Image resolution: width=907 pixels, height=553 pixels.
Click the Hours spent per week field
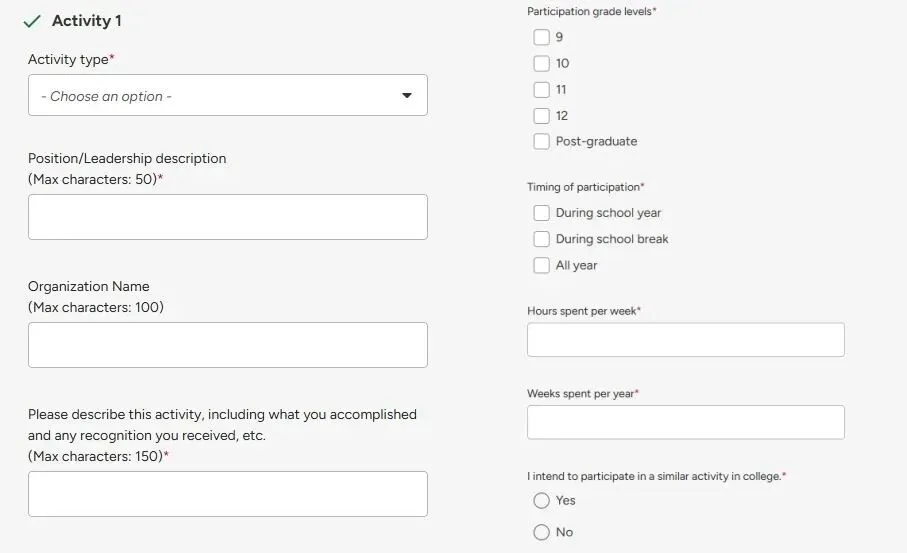685,340
